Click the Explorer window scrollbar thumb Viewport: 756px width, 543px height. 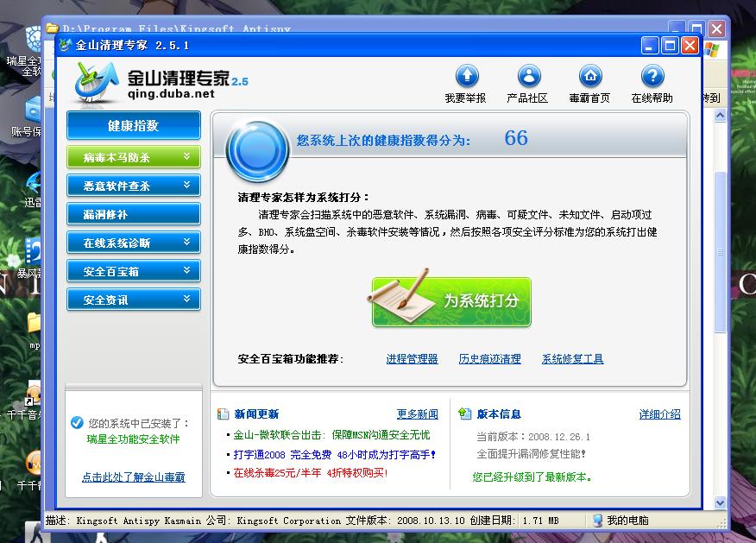click(x=720, y=251)
